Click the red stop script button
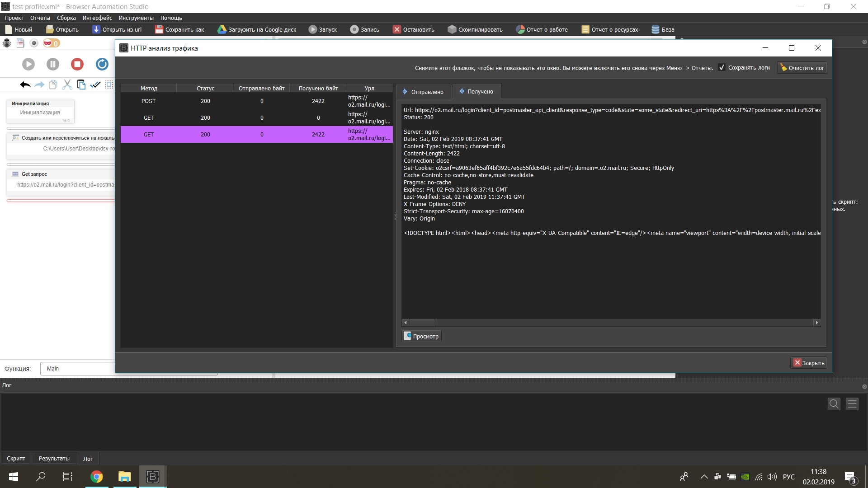This screenshot has width=868, height=488. [77, 64]
